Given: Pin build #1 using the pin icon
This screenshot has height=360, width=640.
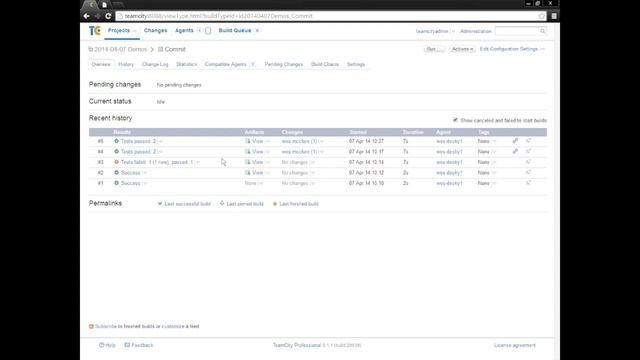Looking at the screenshot, I should coord(528,183).
